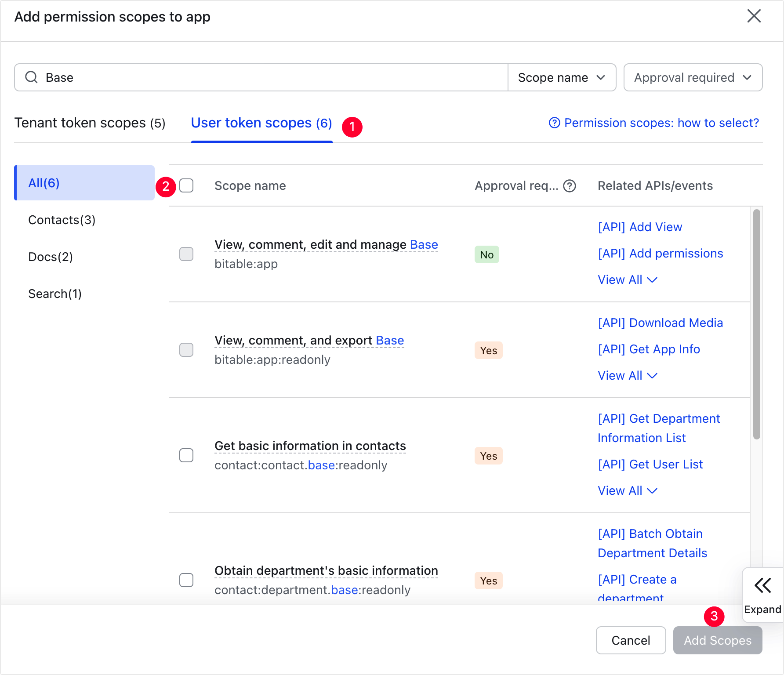Expand View All for bitable:app:readonly APIs
Image resolution: width=784 pixels, height=675 pixels.
pos(627,375)
